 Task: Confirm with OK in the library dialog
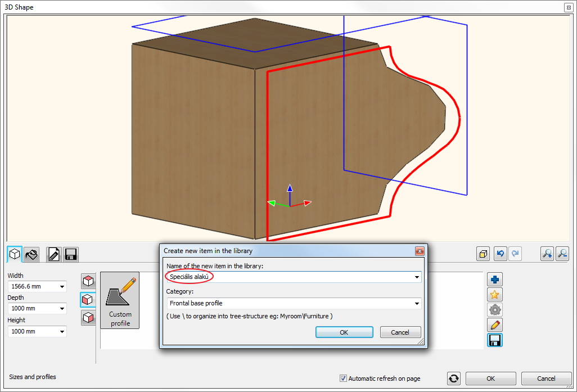(x=344, y=332)
